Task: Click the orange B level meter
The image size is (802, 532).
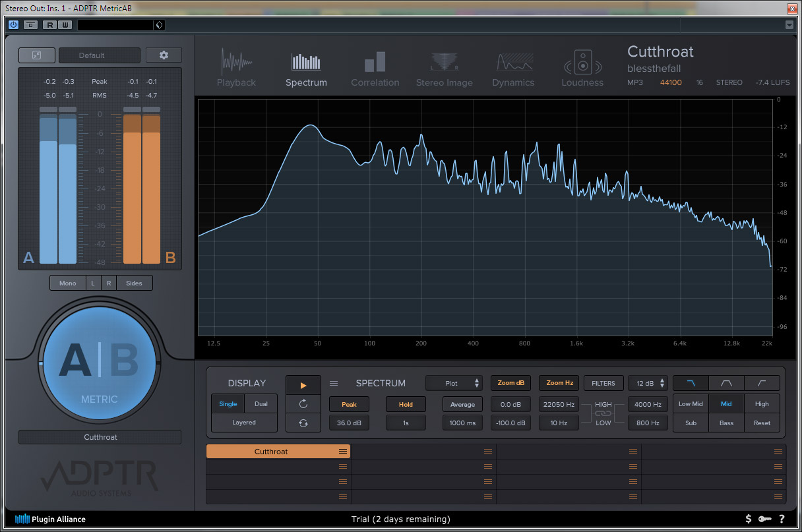Action: pos(142,186)
